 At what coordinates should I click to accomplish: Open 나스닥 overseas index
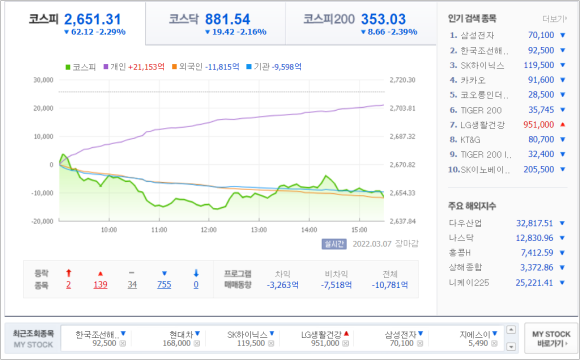[x=461, y=238]
